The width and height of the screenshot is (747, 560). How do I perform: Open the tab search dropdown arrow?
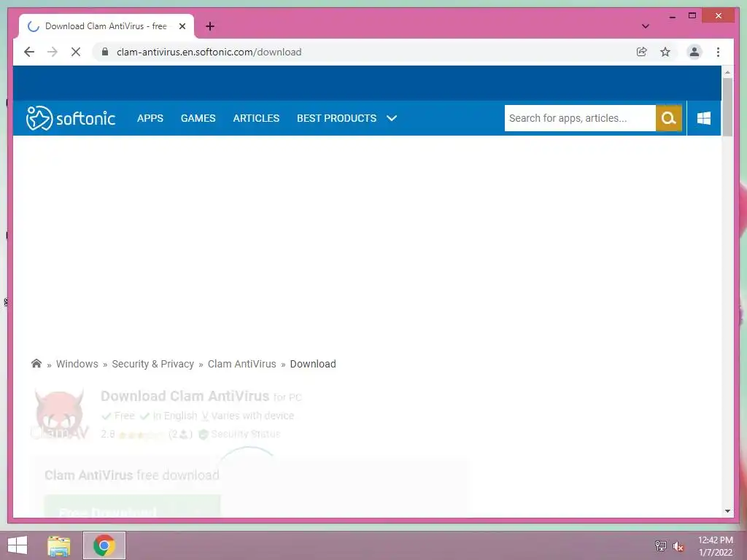pyautogui.click(x=645, y=26)
